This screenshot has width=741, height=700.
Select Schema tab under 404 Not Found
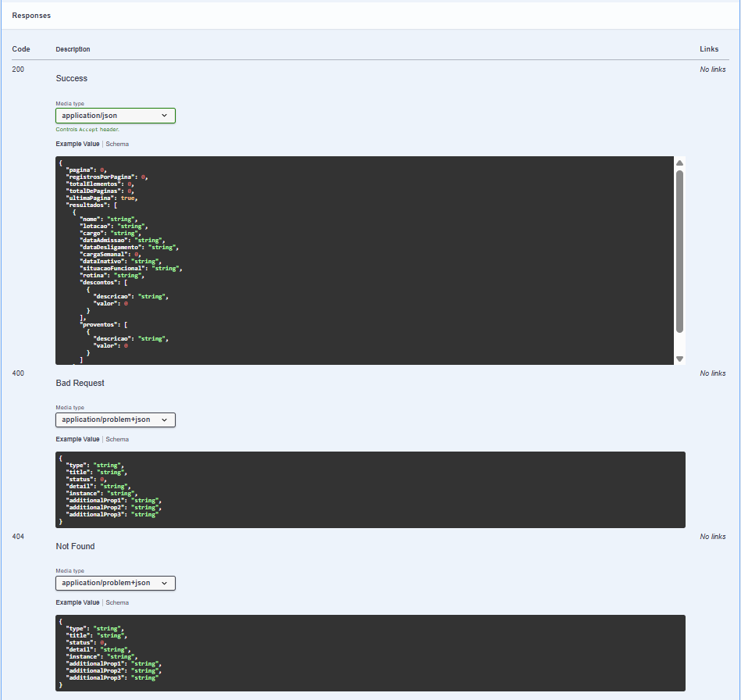(117, 602)
